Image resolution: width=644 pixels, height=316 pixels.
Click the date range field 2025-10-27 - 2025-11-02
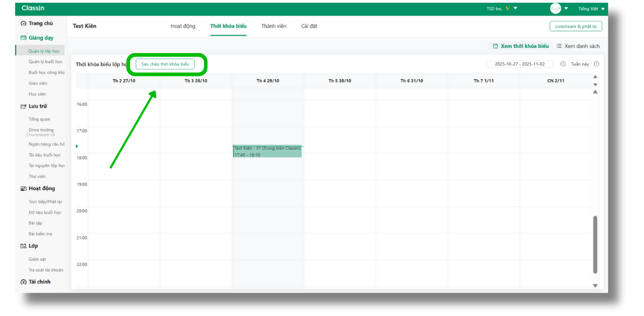point(519,64)
